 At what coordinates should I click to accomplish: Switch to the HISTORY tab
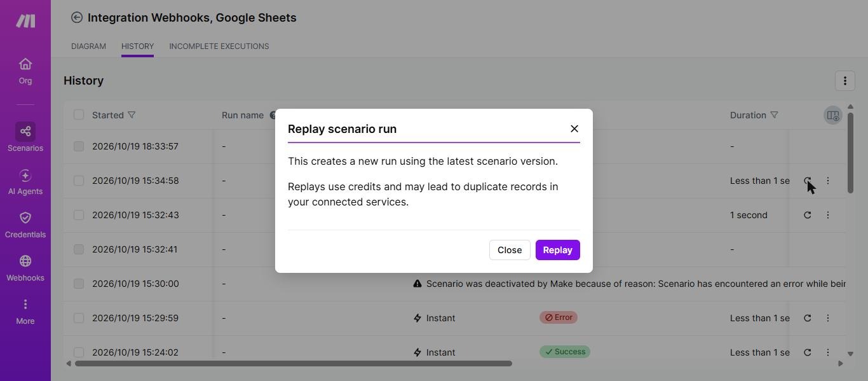tap(137, 46)
